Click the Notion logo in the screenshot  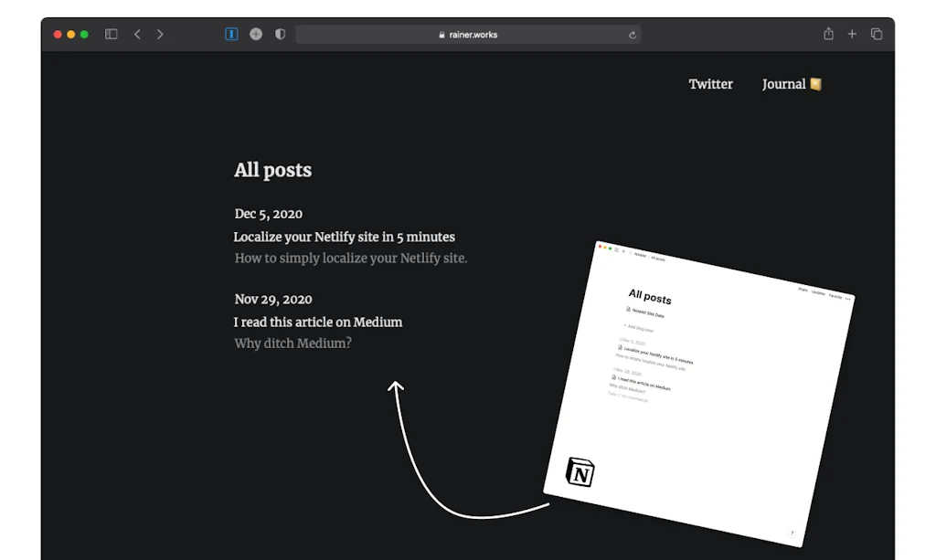(x=580, y=471)
